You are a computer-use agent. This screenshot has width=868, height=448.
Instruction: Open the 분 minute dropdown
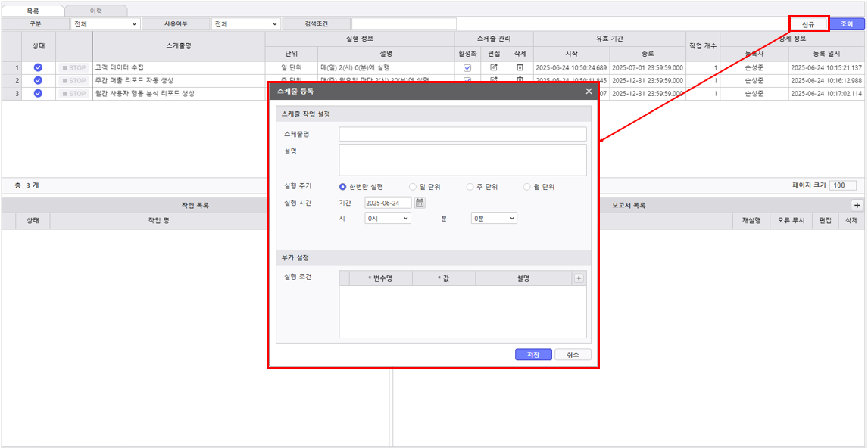(493, 218)
